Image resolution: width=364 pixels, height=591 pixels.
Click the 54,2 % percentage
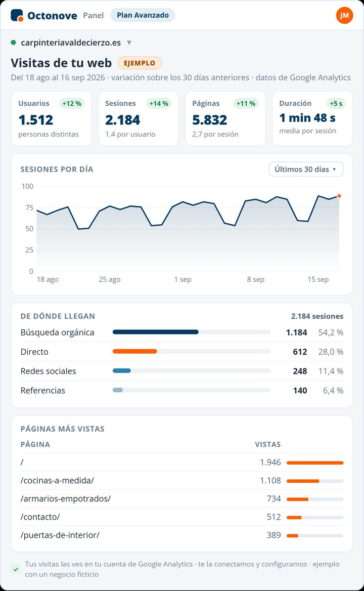click(331, 332)
